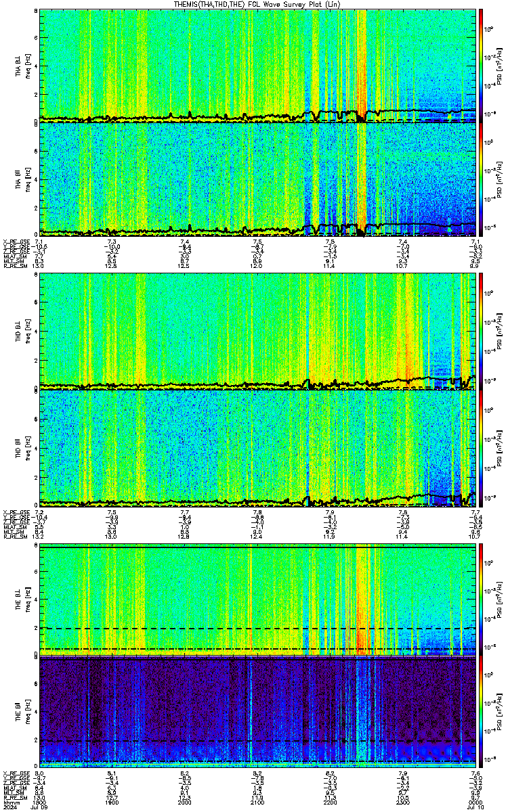Click the PSD color bar beside THA B-perpendicular
The height and width of the screenshot is (812, 508).
[482, 65]
